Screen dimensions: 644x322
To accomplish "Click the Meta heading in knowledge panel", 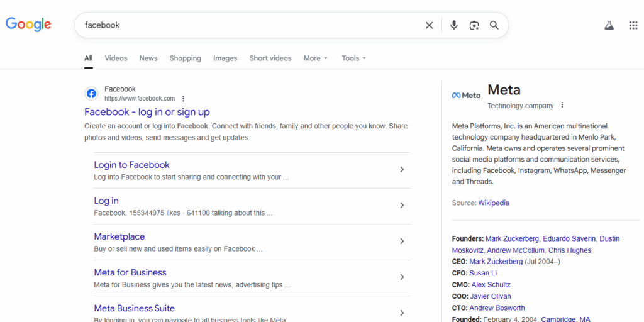I will pyautogui.click(x=504, y=89).
